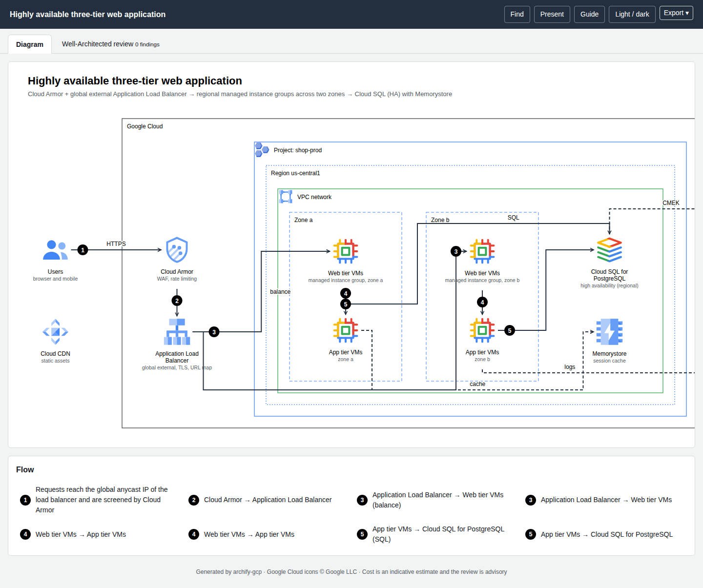
Task: Click the VPC network icon
Action: pyautogui.click(x=286, y=197)
